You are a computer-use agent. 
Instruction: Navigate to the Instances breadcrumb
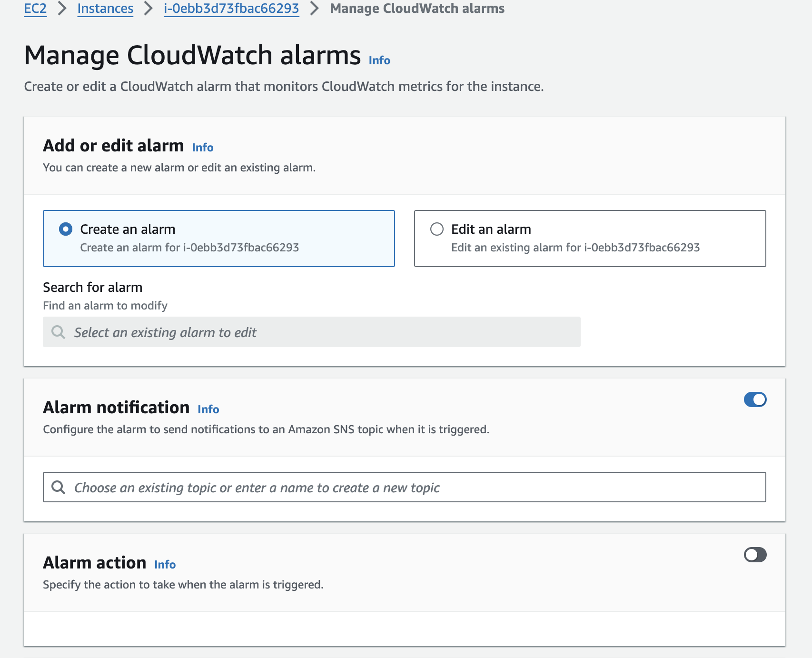click(x=105, y=9)
